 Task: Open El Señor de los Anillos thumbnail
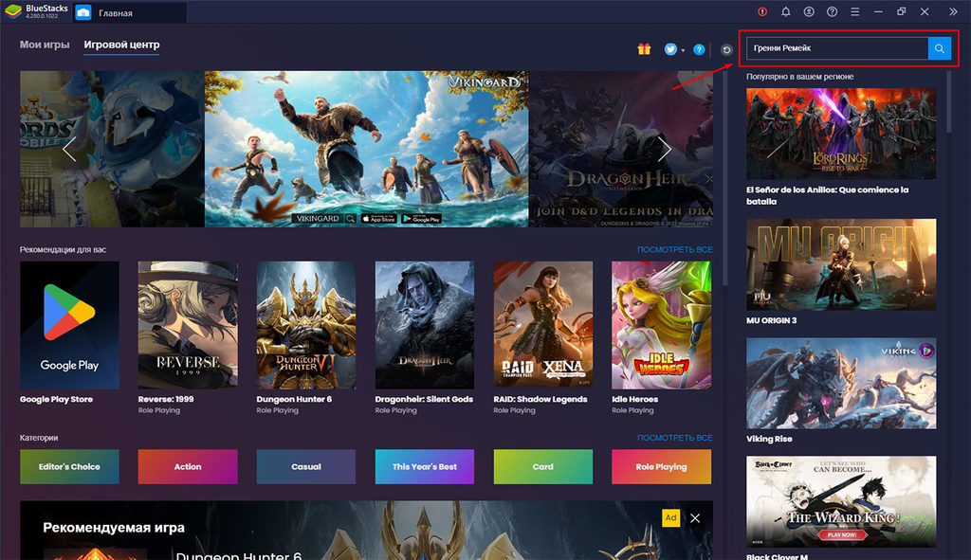(841, 134)
